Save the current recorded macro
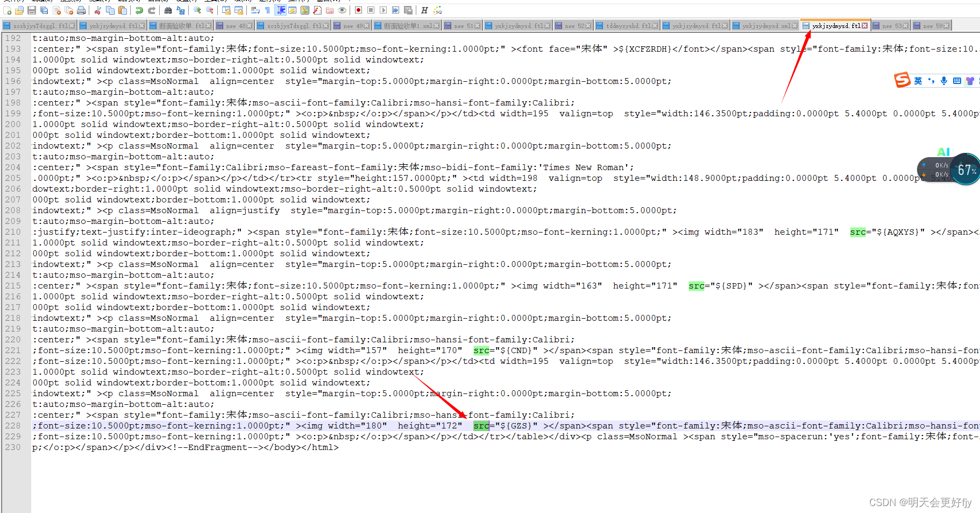980x513 pixels. click(408, 10)
